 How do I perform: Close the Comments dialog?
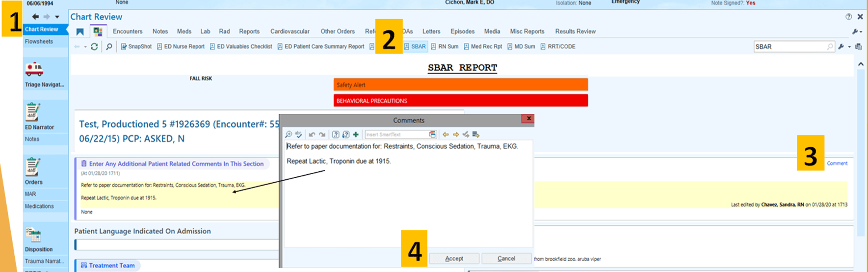528,118
